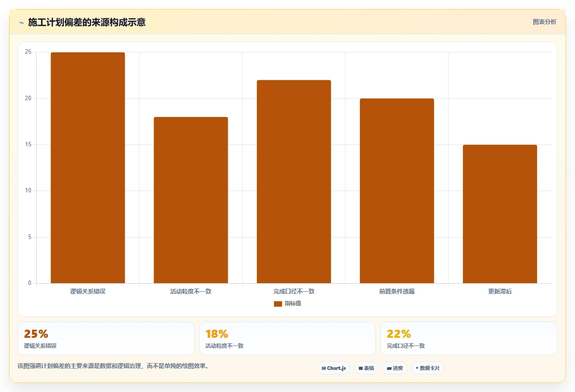Click the 更新滞后 x-axis label

pos(500,292)
